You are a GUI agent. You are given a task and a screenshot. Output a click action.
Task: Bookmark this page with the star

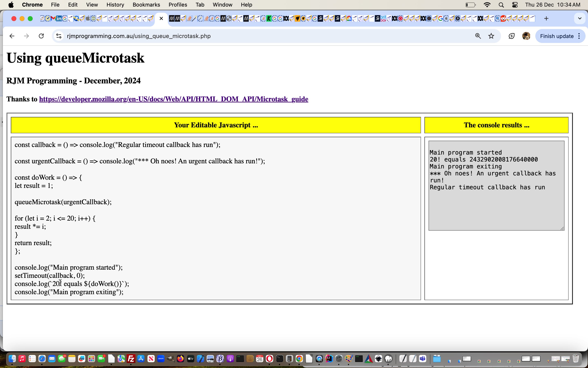tap(491, 36)
